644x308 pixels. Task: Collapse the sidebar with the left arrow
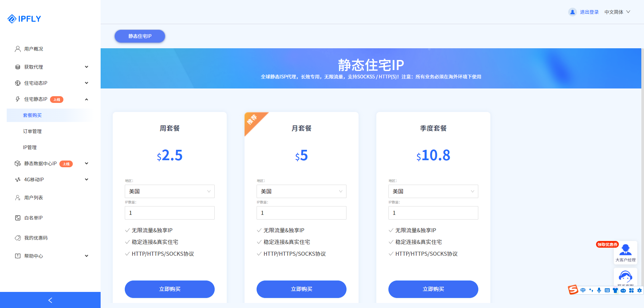50,300
